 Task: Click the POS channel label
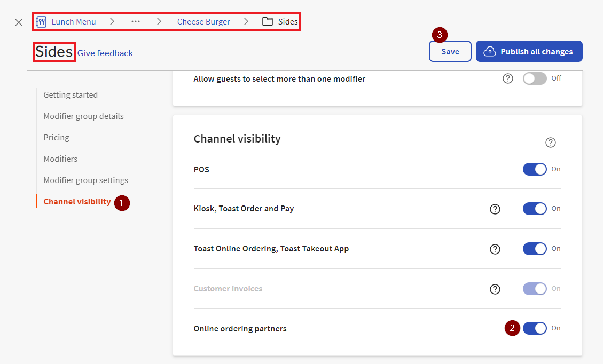click(201, 170)
